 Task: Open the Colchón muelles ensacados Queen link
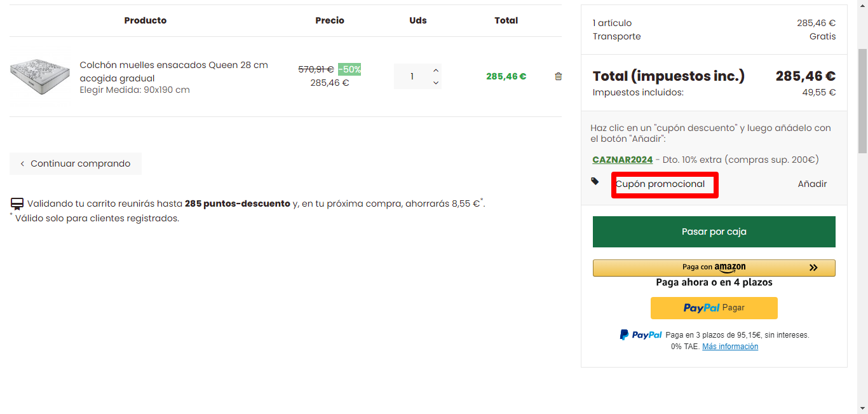point(173,71)
